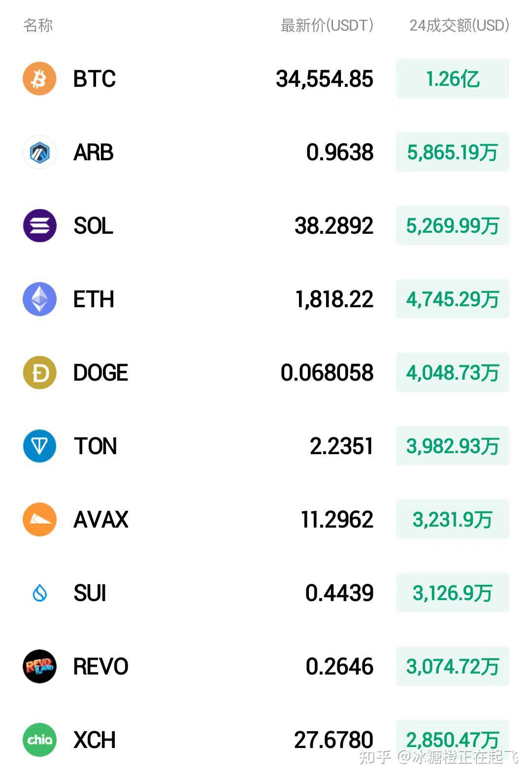Open the DOGE price 0.068058
532x779 pixels.
327,373
